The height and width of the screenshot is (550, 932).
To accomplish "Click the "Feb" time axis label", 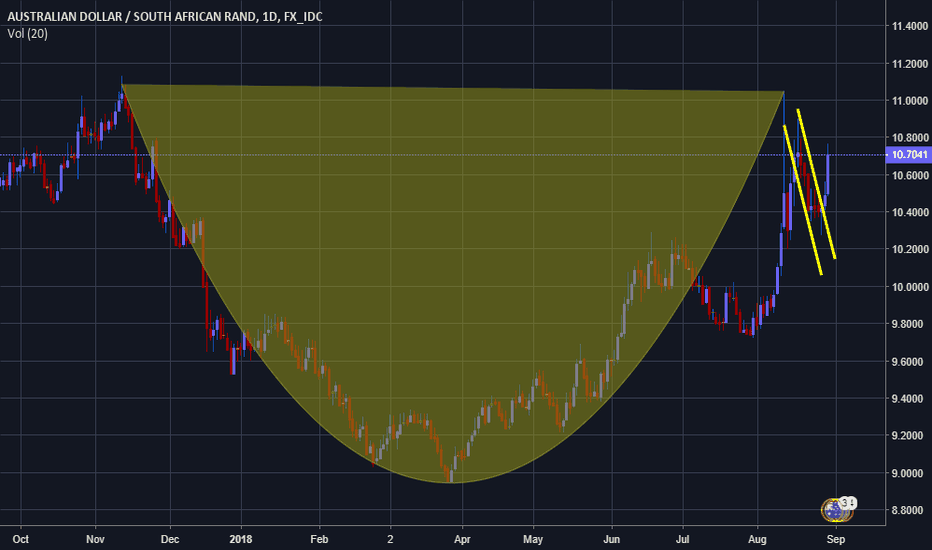I will coord(319,539).
